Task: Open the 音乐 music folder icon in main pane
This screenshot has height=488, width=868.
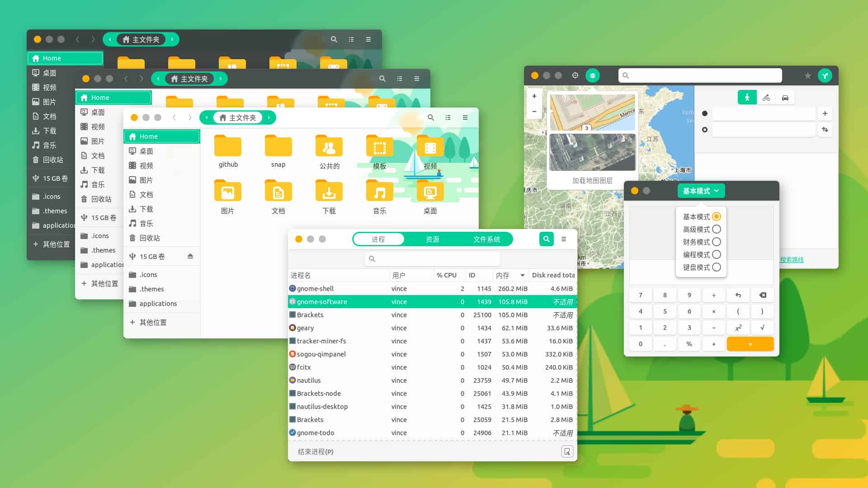Action: [380, 191]
